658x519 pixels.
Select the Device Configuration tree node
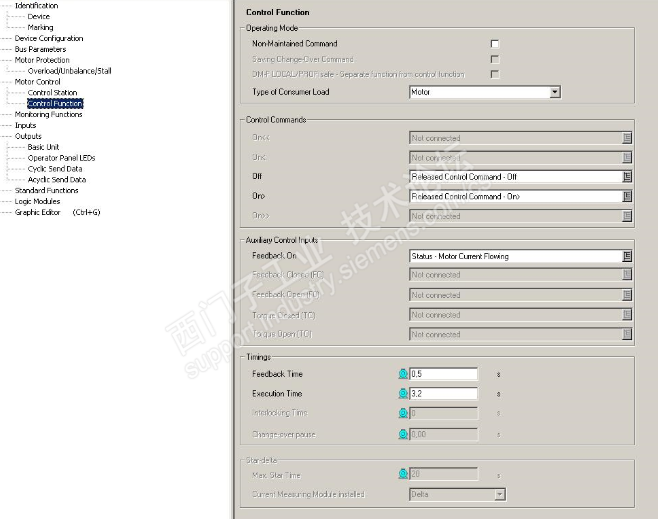[x=49, y=39]
